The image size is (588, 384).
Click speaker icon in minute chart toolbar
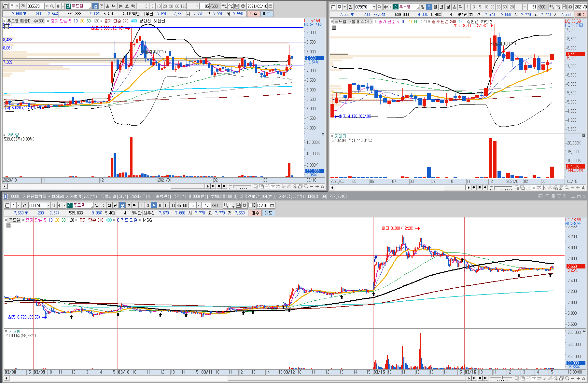[60, 205]
